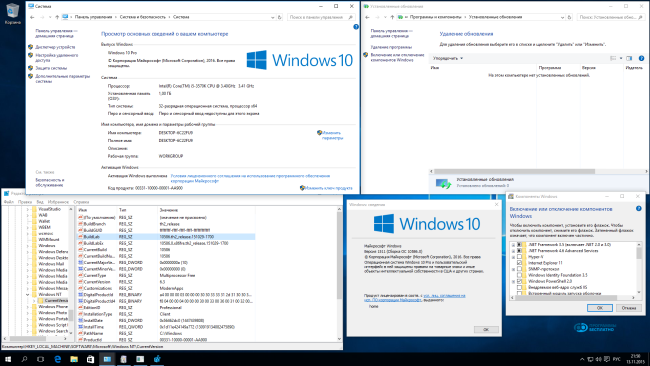Open the Вид menu in Registry Editor

point(40,202)
